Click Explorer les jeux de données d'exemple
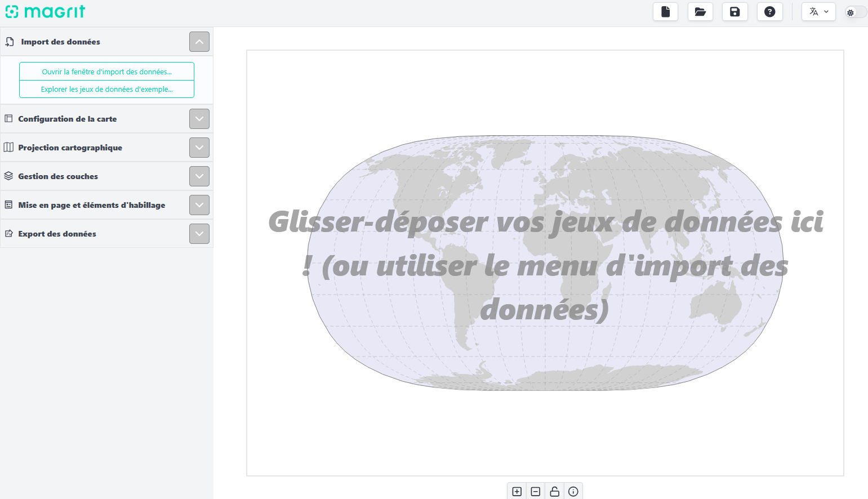 pyautogui.click(x=106, y=89)
